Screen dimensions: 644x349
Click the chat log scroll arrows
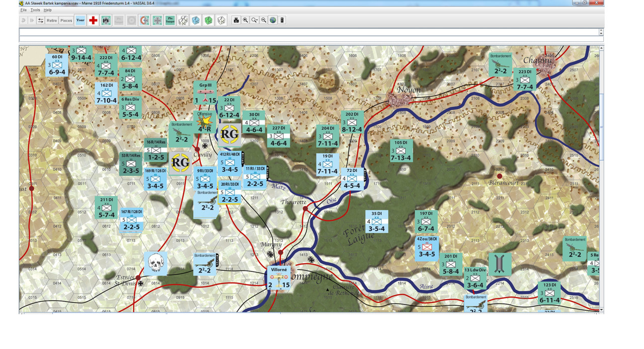(x=601, y=32)
